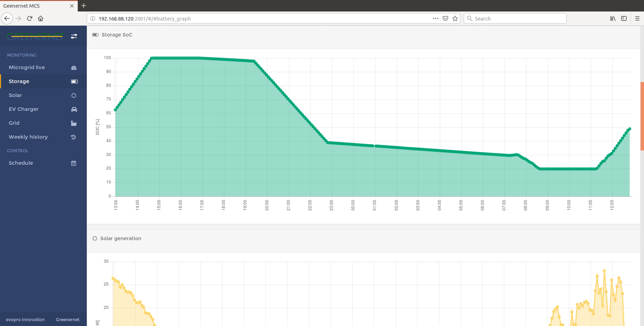Bookmark this page with star icon
This screenshot has height=326, width=644.
(455, 18)
